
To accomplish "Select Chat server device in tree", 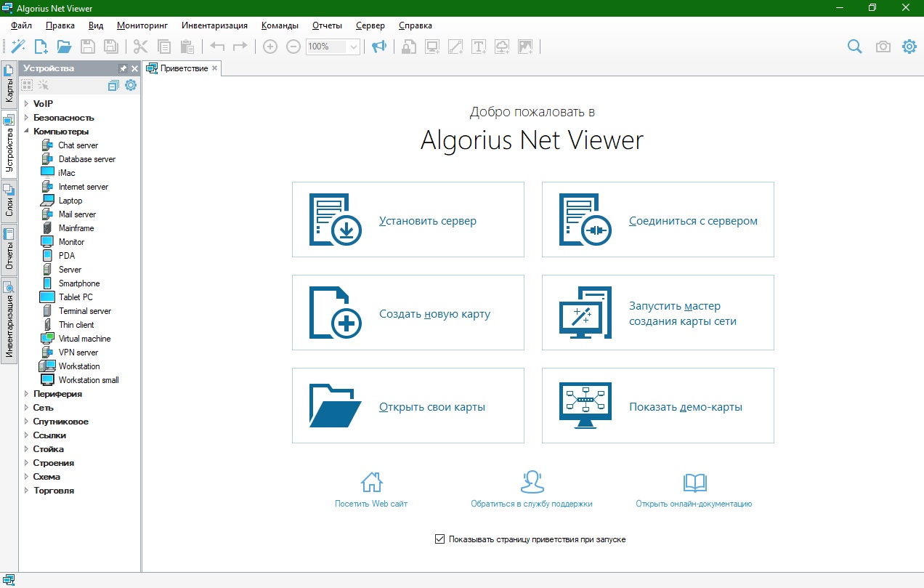I will pyautogui.click(x=78, y=145).
